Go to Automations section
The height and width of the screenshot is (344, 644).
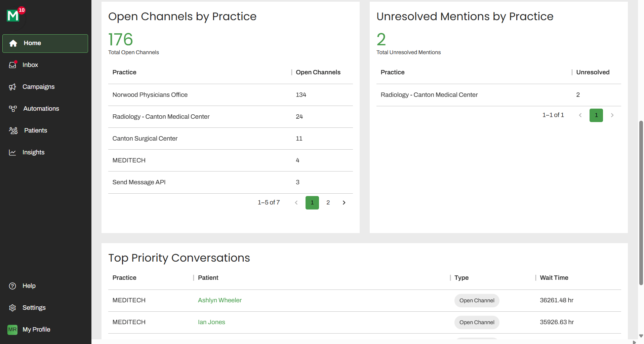45,109
